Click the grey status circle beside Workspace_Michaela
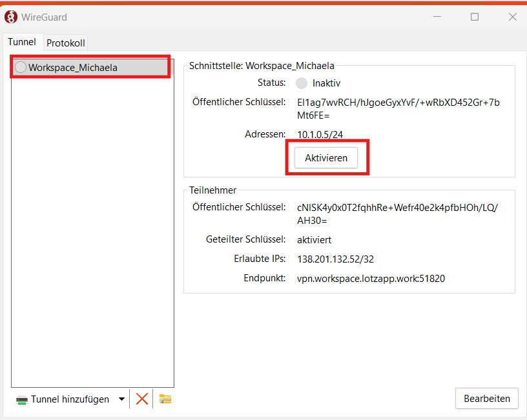527x420 pixels. 21,67
